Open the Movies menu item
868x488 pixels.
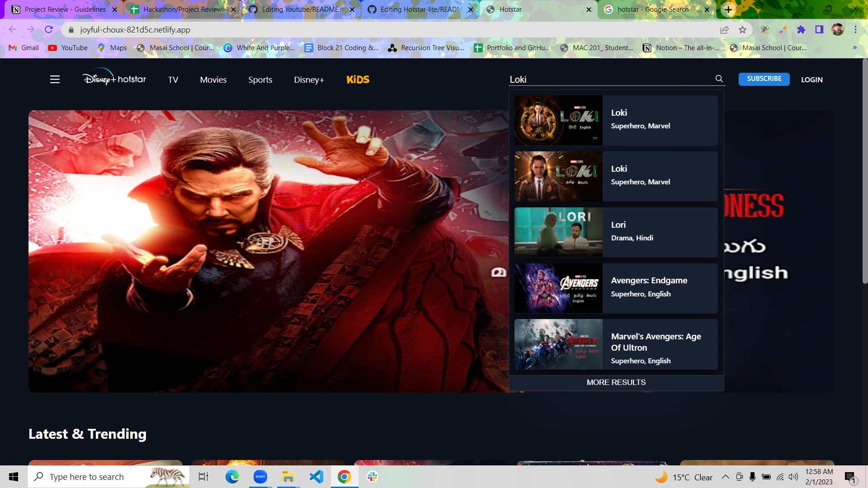[x=213, y=80]
